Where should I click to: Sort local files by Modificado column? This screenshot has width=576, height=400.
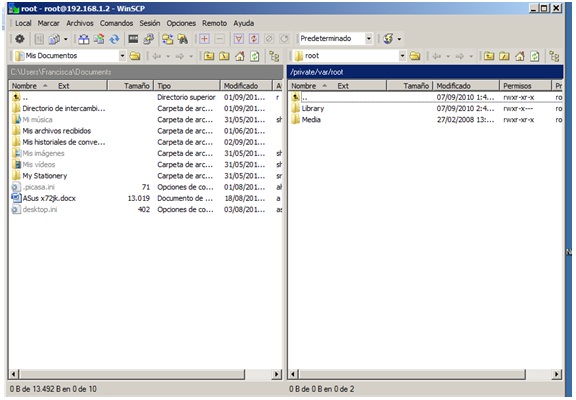246,86
